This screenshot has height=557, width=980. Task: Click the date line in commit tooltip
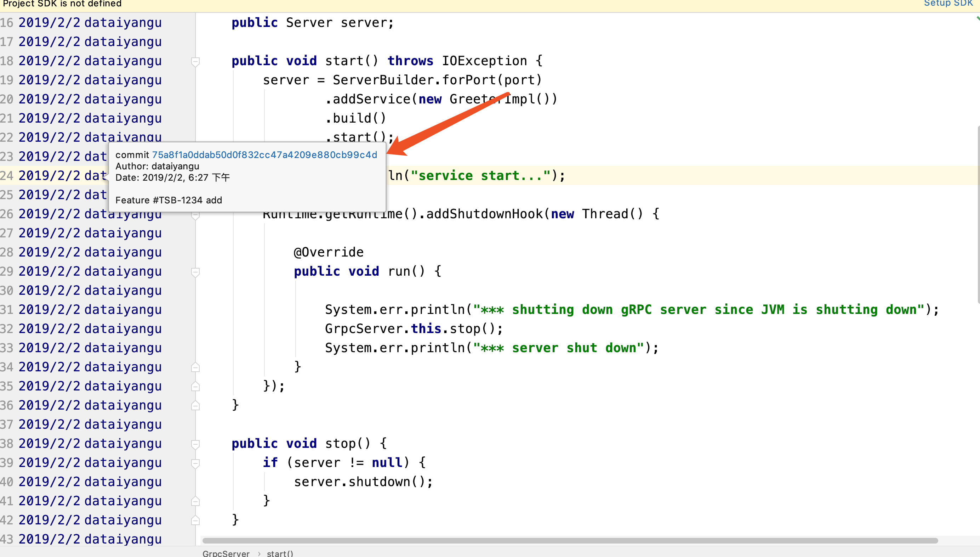coord(173,178)
